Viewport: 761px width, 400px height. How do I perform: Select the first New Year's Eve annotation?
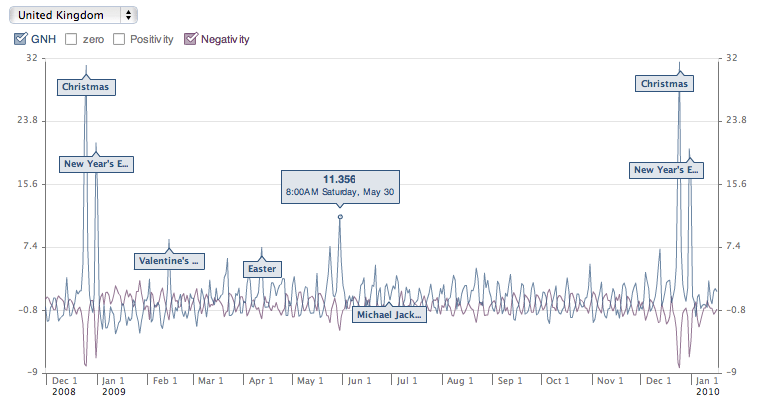[x=96, y=164]
